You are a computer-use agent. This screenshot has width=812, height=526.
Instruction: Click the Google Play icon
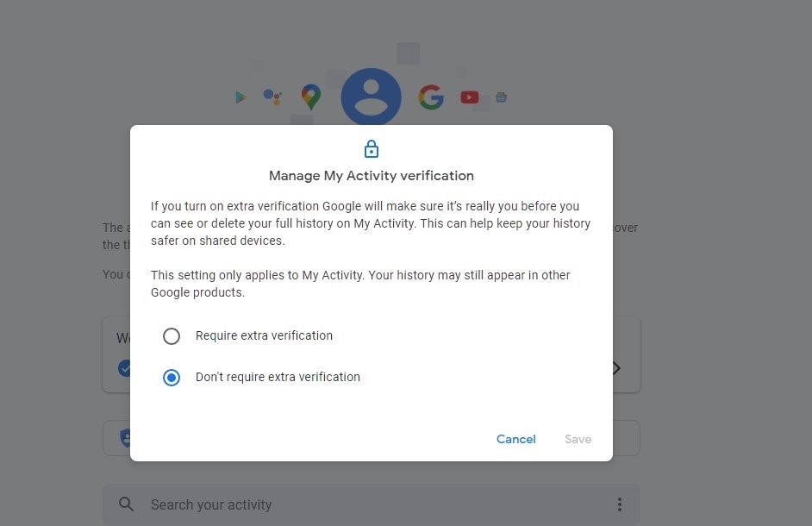pos(240,97)
